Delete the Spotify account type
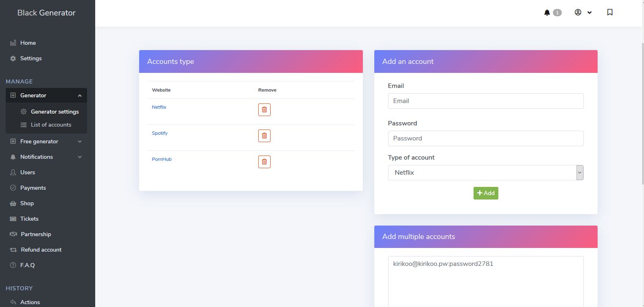 (264, 135)
